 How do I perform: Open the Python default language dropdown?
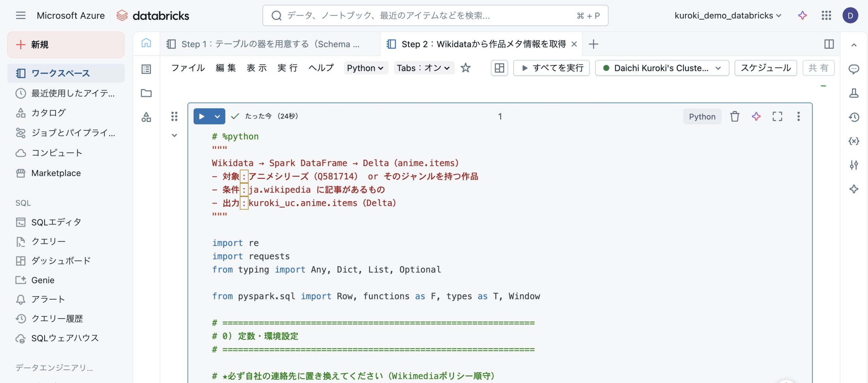[365, 68]
